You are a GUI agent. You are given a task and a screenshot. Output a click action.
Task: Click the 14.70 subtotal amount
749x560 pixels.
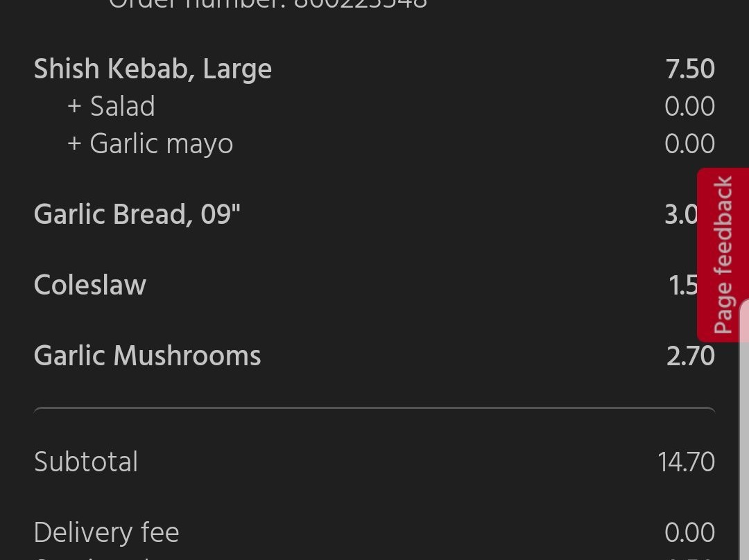click(x=686, y=462)
